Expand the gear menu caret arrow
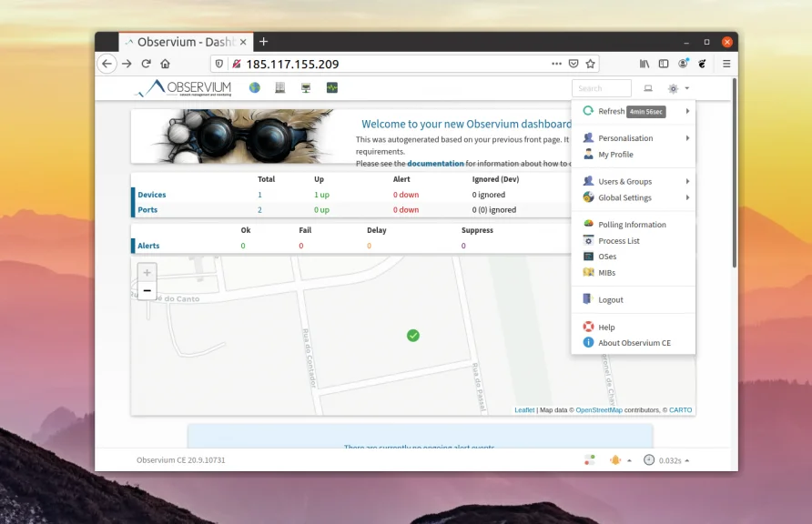The width and height of the screenshot is (812, 524). pyautogui.click(x=687, y=88)
